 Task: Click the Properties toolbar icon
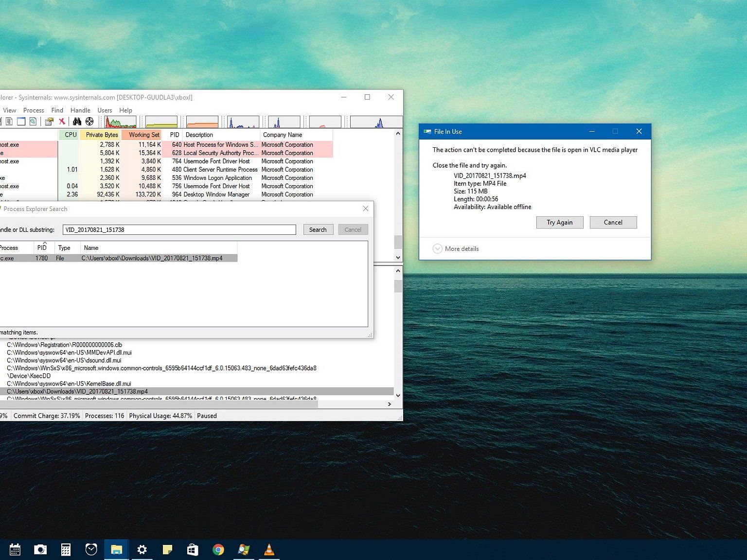49,122
